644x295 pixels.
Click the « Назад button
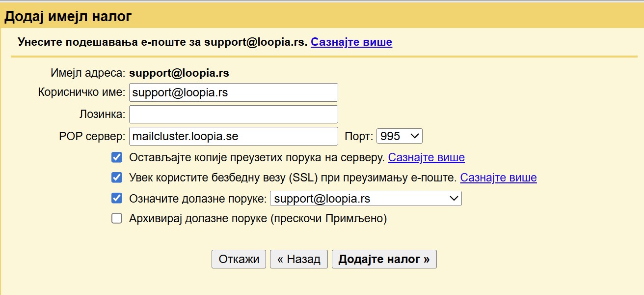(x=298, y=259)
